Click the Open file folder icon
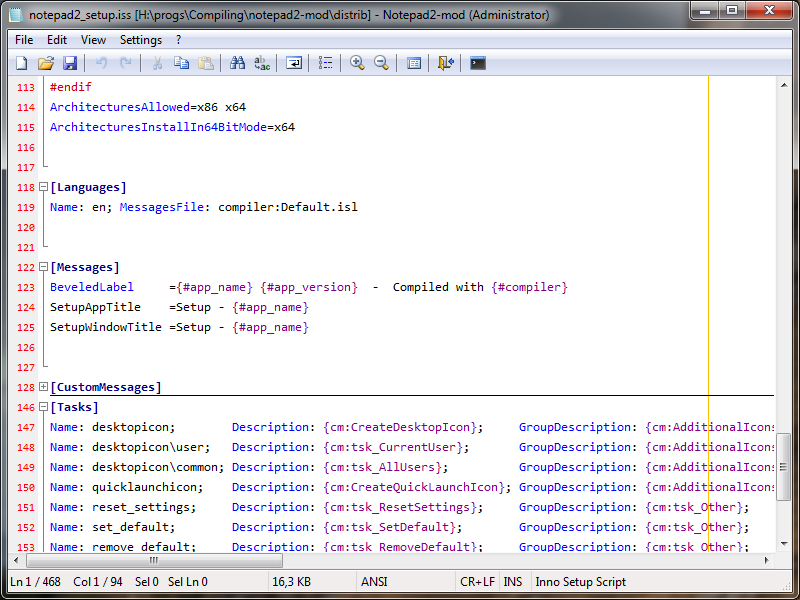800x600 pixels. tap(46, 63)
